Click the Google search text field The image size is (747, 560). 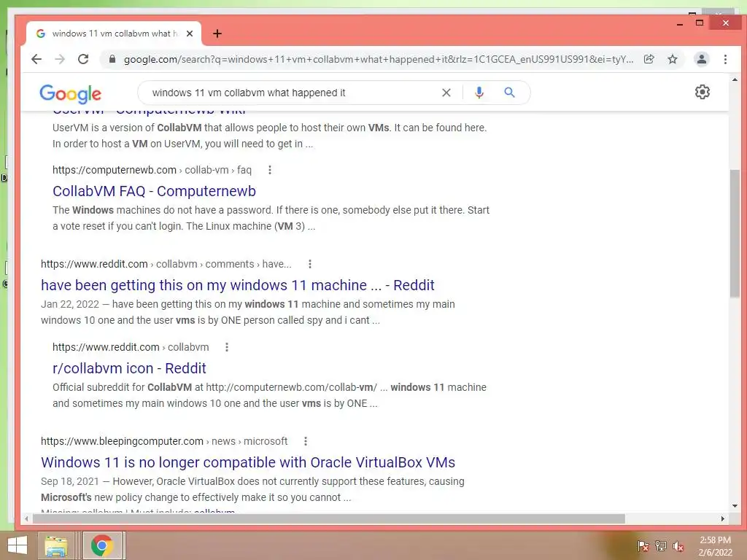pos(290,93)
